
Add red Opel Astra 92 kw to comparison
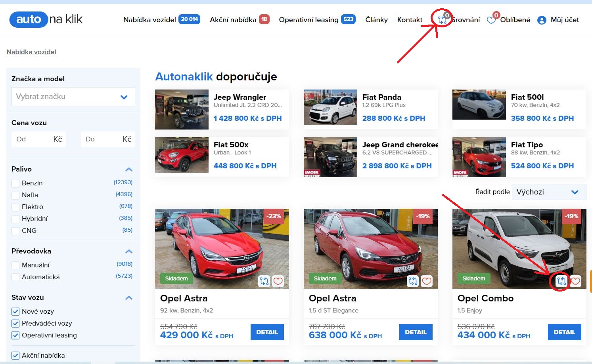[264, 281]
